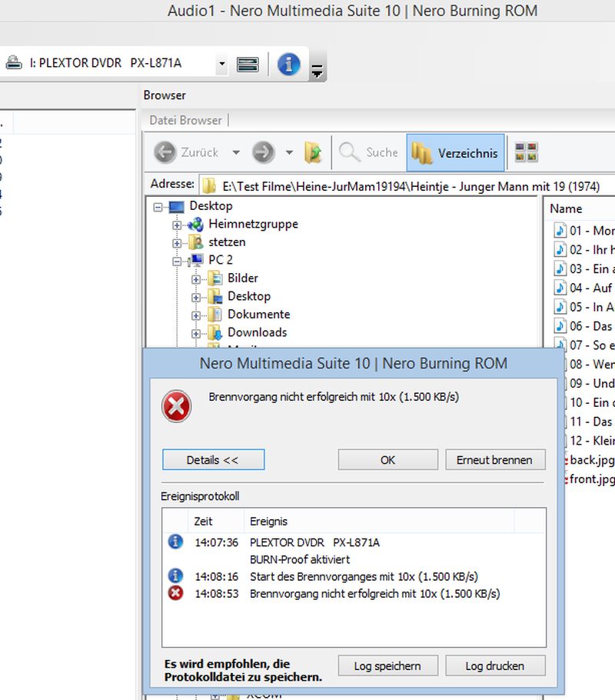Expand the Desktop folder under PC 2
This screenshot has height=700, width=615.
tap(195, 298)
